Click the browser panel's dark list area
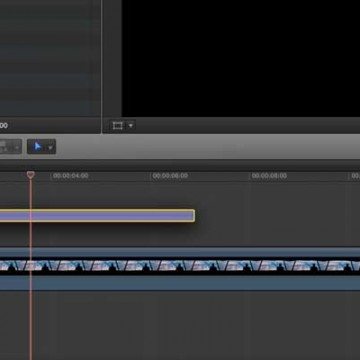The height and width of the screenshot is (360, 360). [x=50, y=58]
